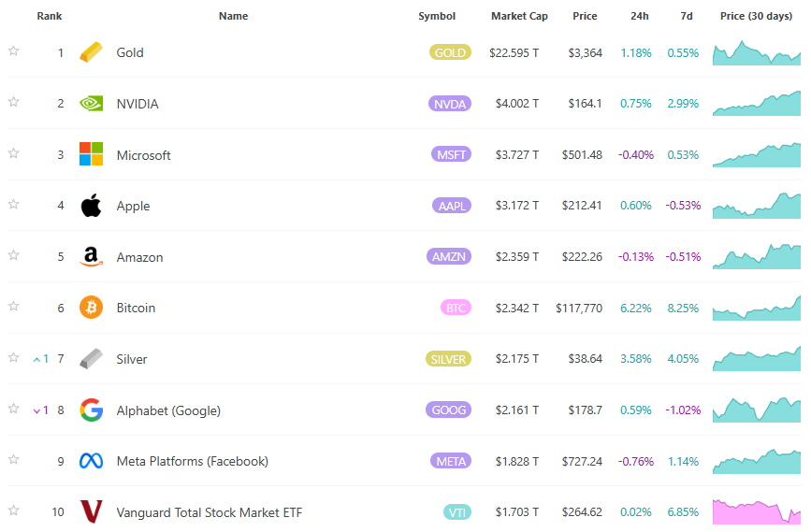811x532 pixels.
Task: Click the SILVER symbol badge
Action: coord(448,359)
